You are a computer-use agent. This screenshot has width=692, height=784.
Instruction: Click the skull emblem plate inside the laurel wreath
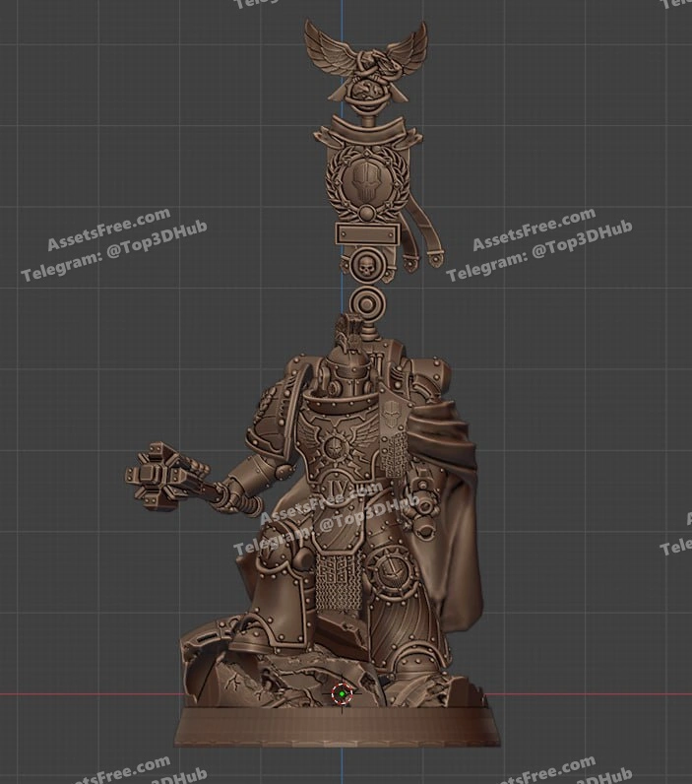(x=367, y=180)
